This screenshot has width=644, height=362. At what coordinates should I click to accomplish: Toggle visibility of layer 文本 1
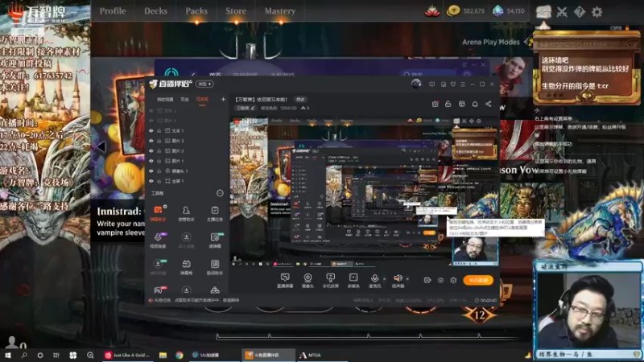[x=151, y=131]
